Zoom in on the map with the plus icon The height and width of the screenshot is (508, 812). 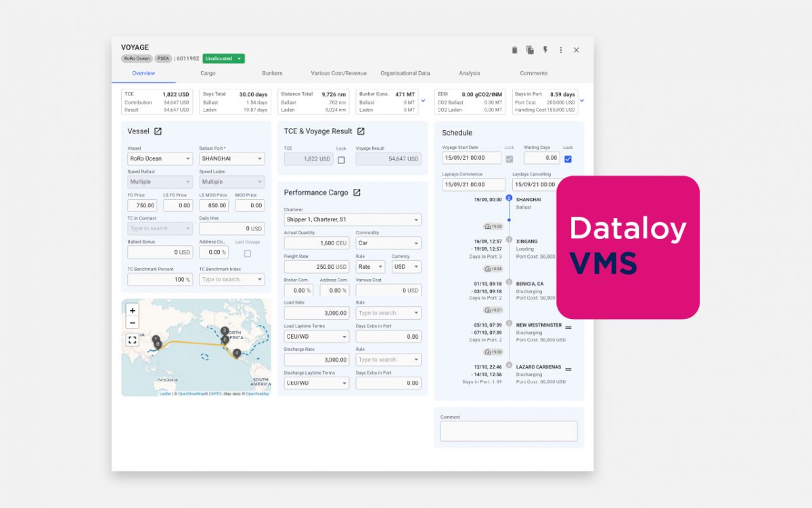point(133,310)
